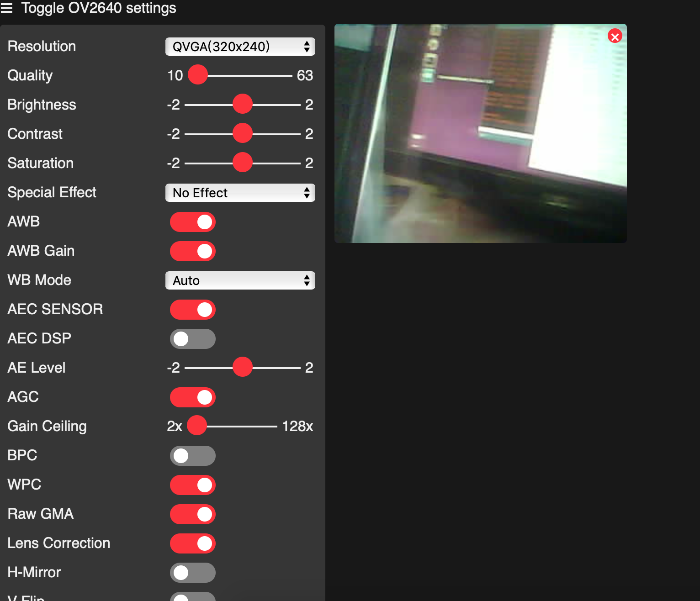The height and width of the screenshot is (601, 700).
Task: Disable the AEC SENSOR toggle
Action: [x=193, y=310]
